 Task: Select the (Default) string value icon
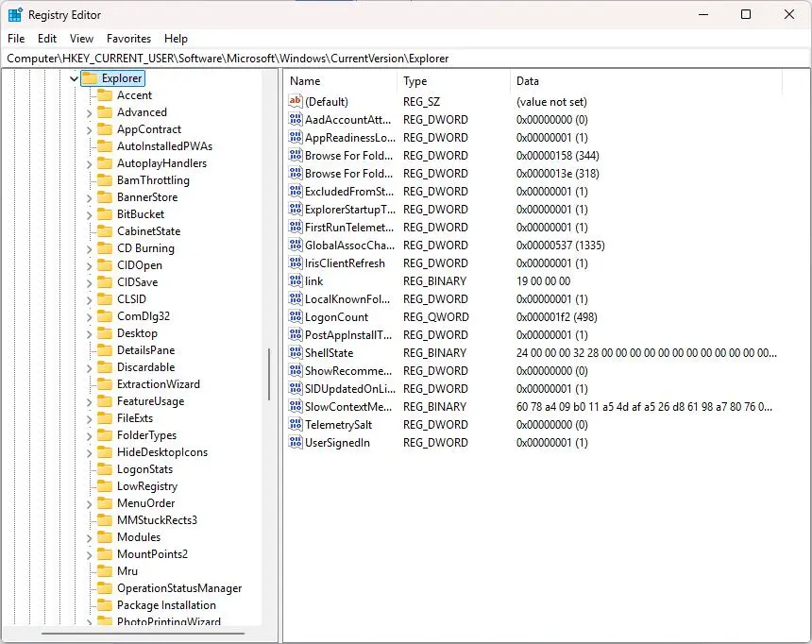click(x=296, y=102)
